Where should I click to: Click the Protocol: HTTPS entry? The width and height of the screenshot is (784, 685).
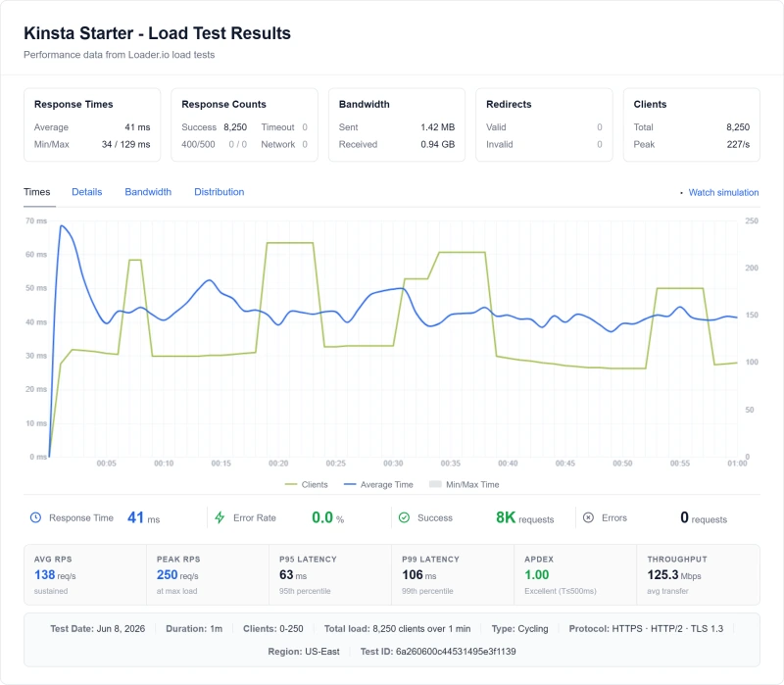point(646,628)
